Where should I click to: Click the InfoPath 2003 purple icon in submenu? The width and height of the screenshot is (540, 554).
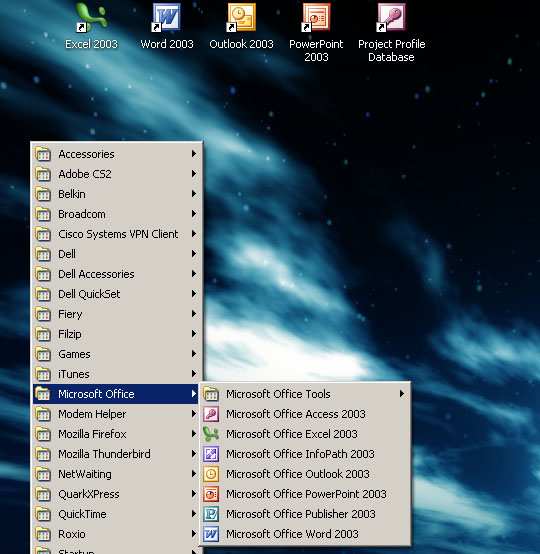[x=211, y=454]
